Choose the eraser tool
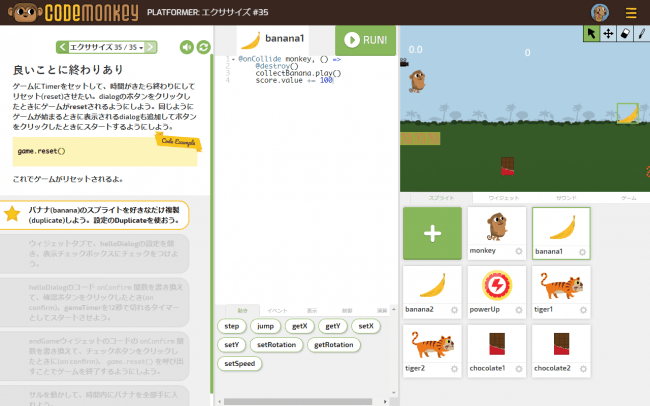 pos(625,33)
